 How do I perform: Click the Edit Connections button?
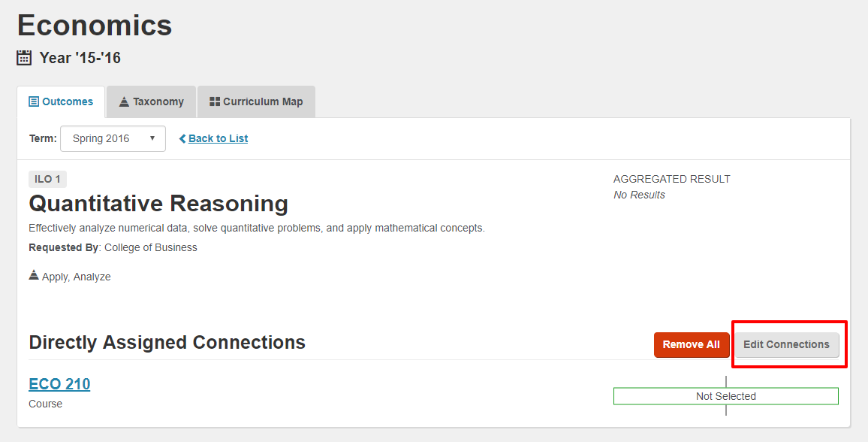pyautogui.click(x=787, y=344)
